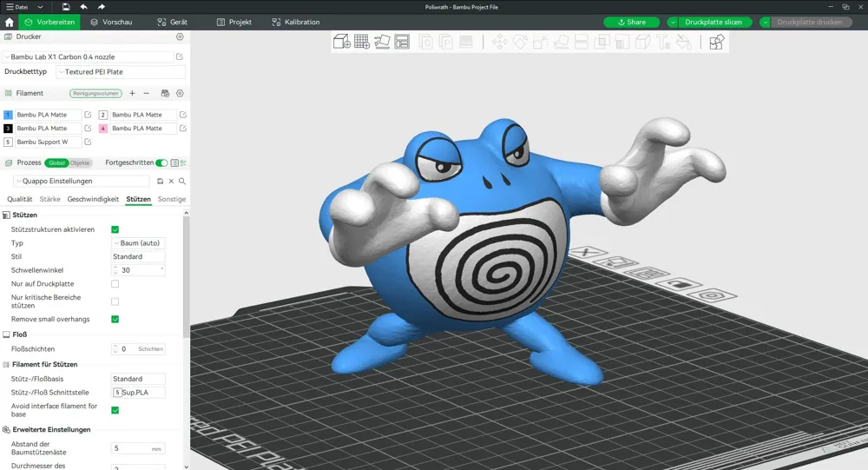
Task: Remove a filament with the minus icon
Action: (x=146, y=93)
